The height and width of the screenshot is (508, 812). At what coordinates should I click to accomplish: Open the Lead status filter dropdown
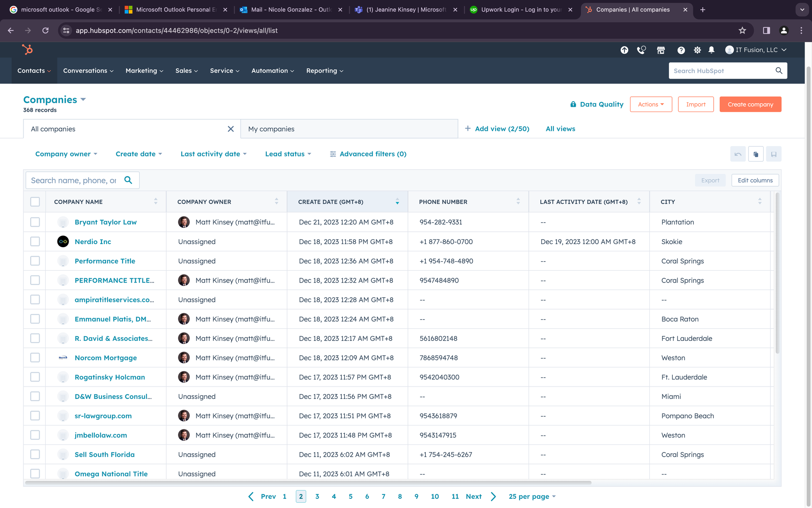click(x=288, y=154)
